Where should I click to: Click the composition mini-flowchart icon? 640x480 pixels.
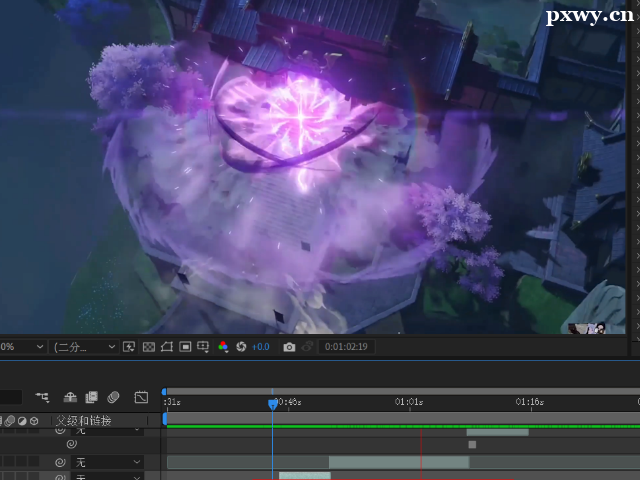point(43,397)
